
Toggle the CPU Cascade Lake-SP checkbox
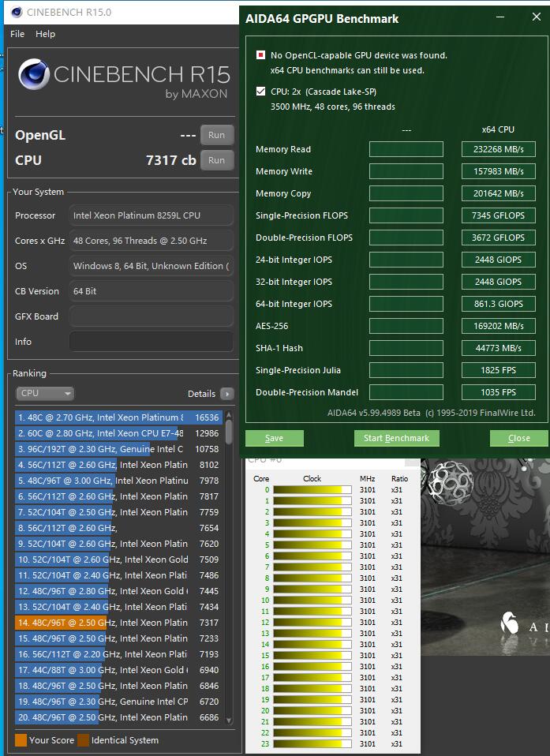click(x=260, y=91)
